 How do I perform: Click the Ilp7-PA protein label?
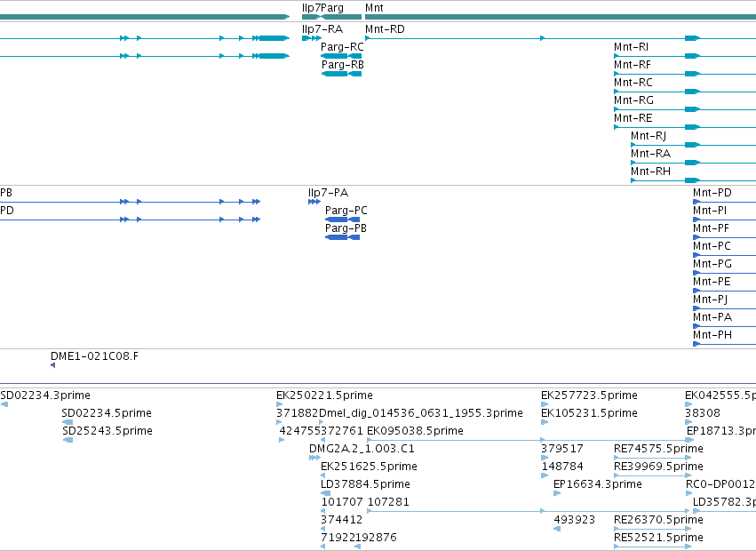point(328,193)
